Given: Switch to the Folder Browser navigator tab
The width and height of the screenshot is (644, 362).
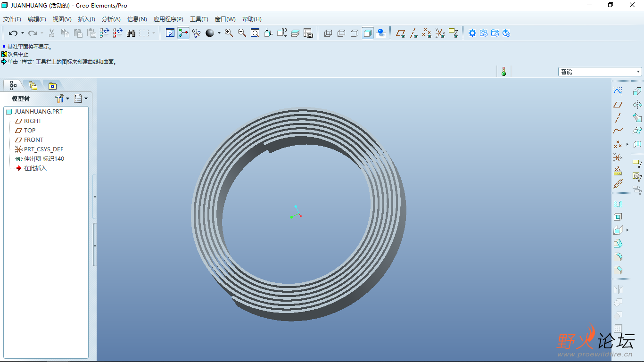Looking at the screenshot, I should [x=33, y=85].
